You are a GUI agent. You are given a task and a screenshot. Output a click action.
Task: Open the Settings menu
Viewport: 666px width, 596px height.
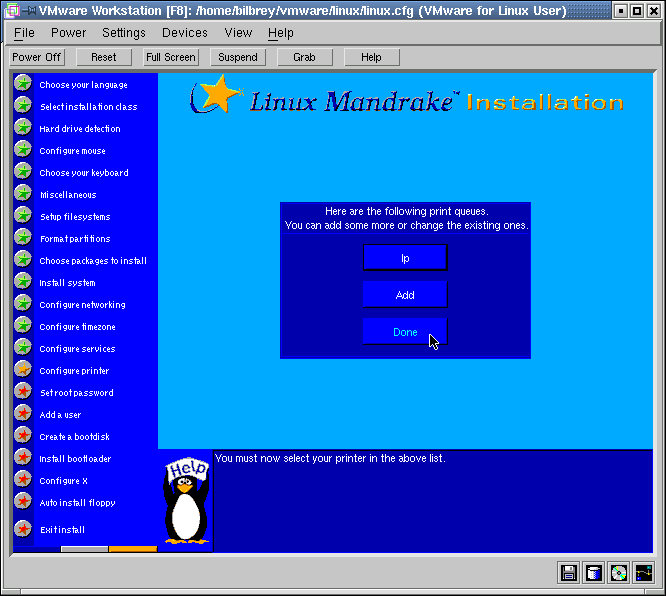click(124, 33)
